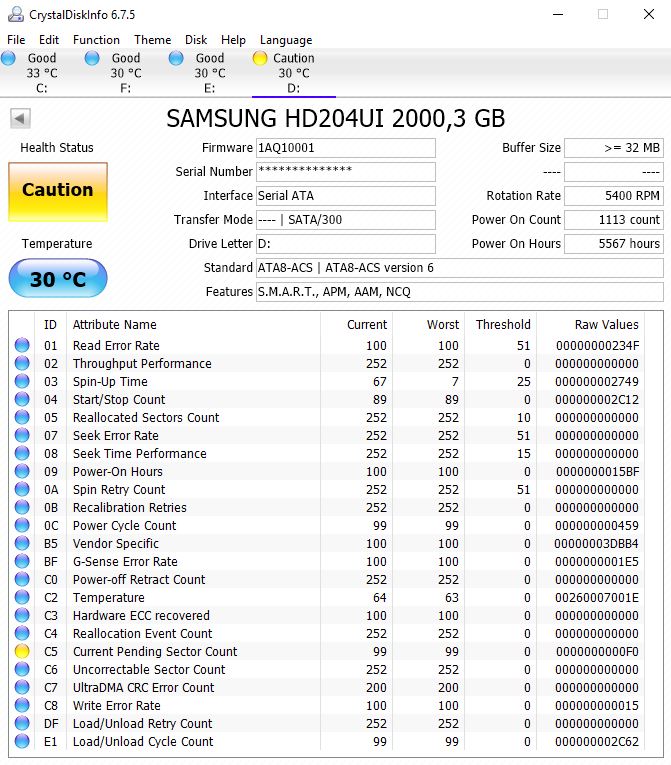The width and height of the screenshot is (671, 765).
Task: Click the Raw Values column header
Action: tap(607, 324)
